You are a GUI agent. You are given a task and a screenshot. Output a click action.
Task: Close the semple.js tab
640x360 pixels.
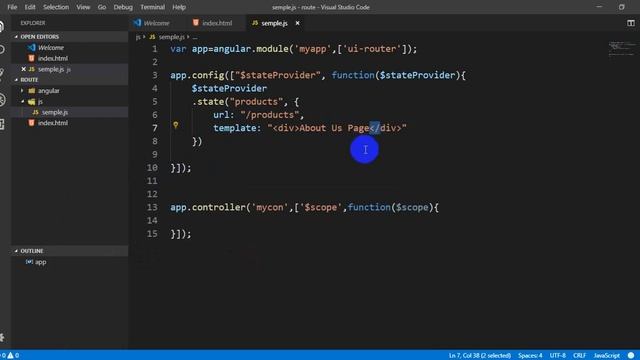coord(298,23)
